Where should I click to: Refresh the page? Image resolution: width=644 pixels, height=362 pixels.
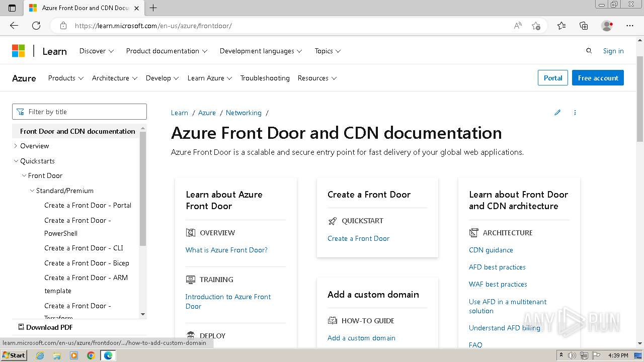click(x=36, y=26)
